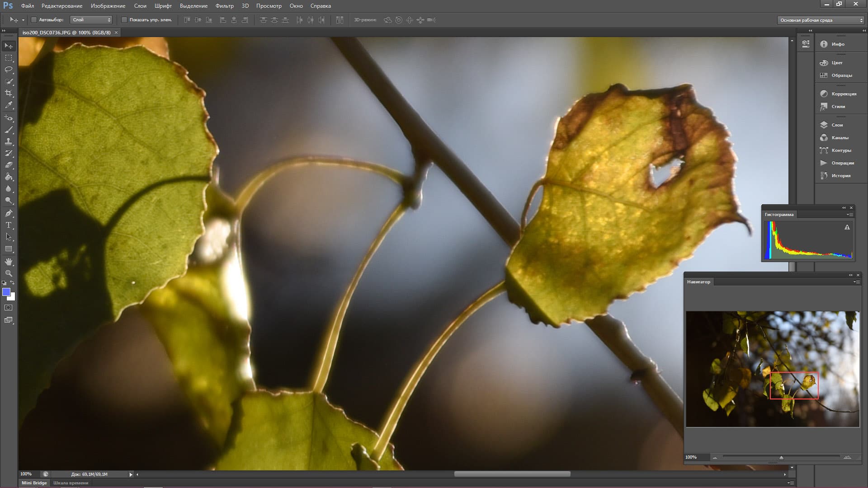Screen dimensions: 868x488
Task: Select the Horizontal Type tool
Action: pyautogui.click(x=9, y=225)
